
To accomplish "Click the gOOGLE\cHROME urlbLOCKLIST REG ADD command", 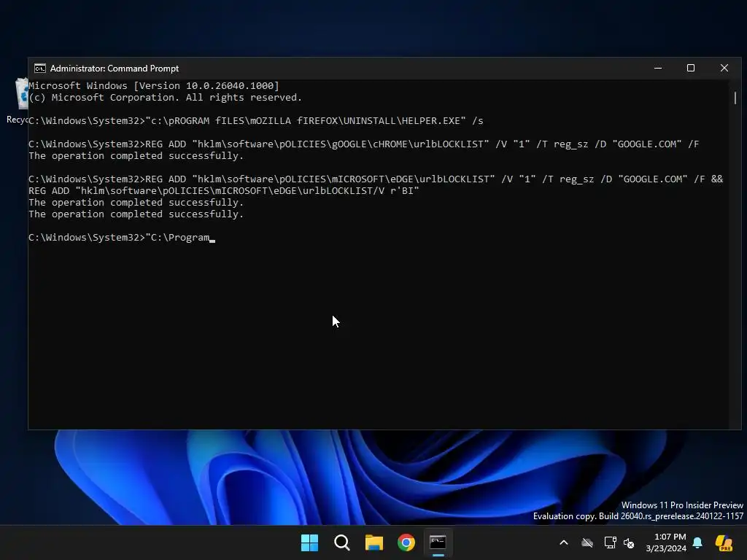I will tap(364, 144).
